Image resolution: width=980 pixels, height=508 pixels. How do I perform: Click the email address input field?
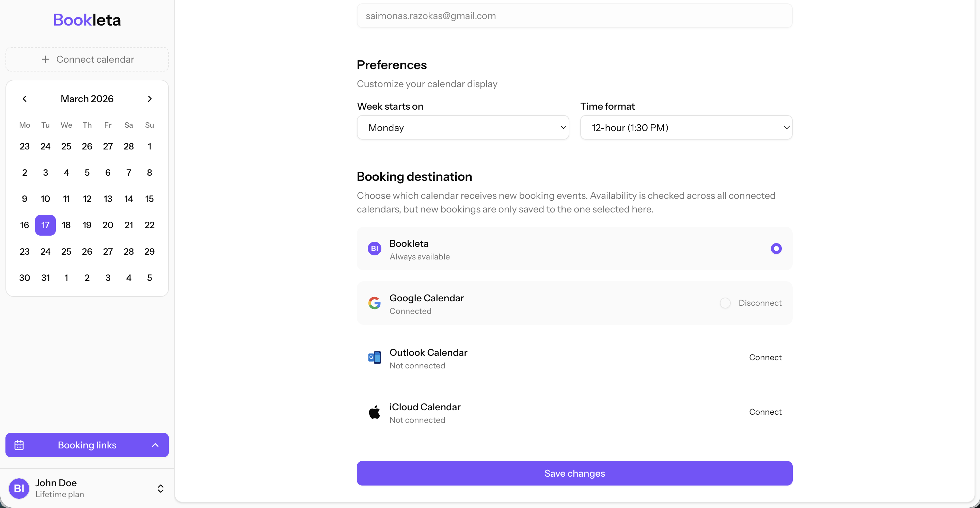pos(574,16)
